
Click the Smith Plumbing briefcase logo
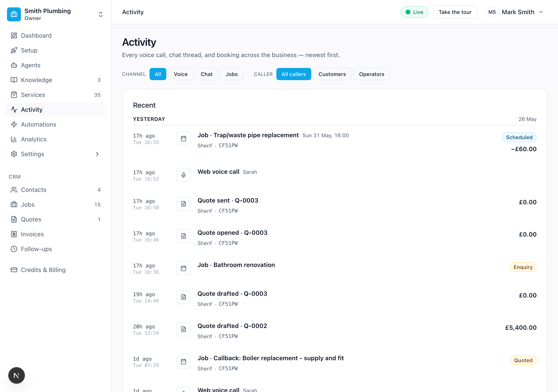pyautogui.click(x=14, y=14)
